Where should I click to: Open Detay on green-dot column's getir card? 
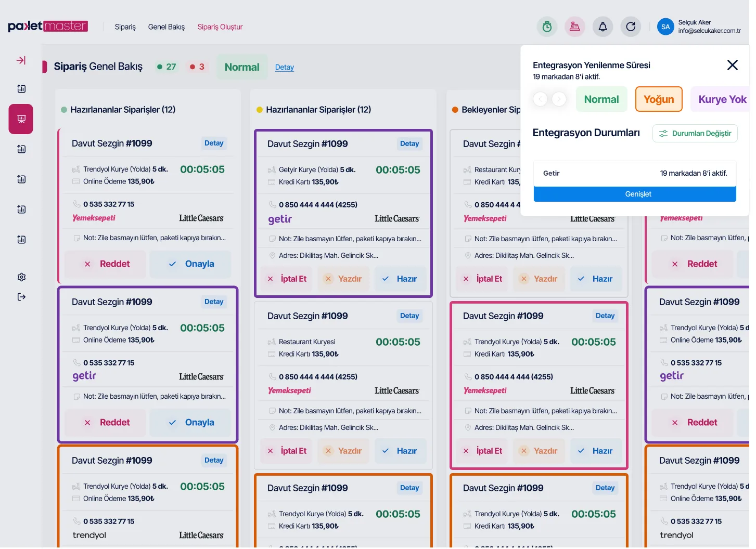[214, 302]
